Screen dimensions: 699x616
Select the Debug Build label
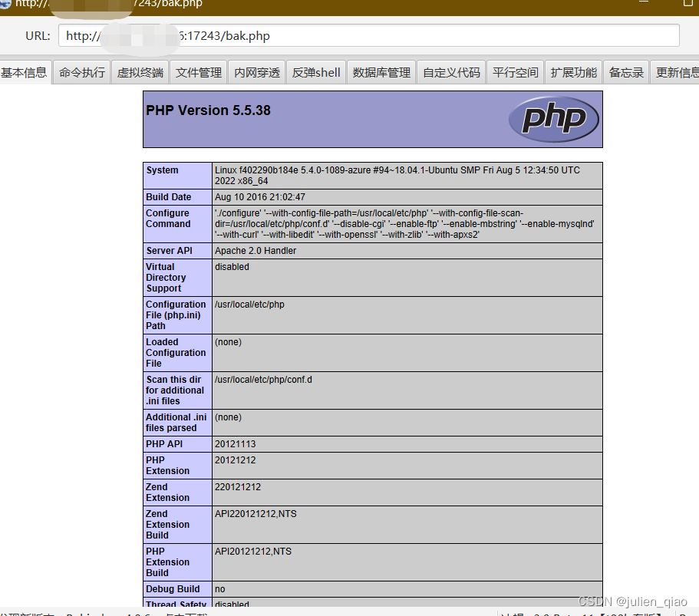point(173,589)
